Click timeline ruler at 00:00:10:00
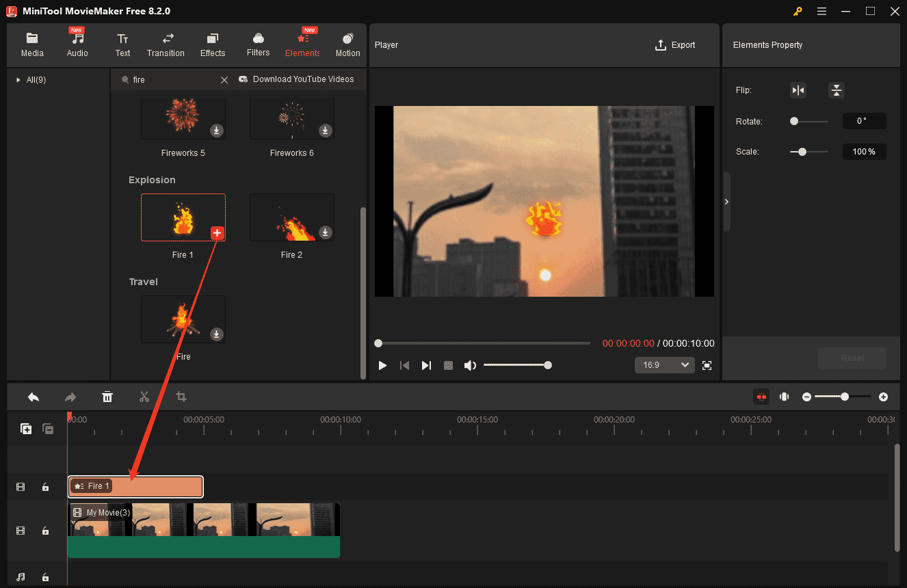The image size is (907, 588). coord(341,420)
